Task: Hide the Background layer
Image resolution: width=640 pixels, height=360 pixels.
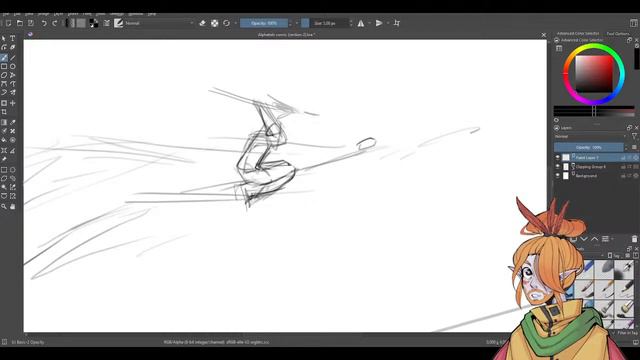Action: click(x=558, y=176)
